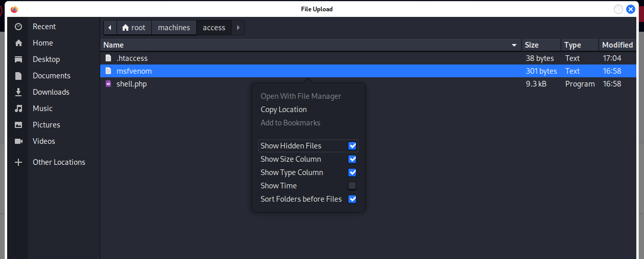
Task: Uncheck Show Hidden Files checkbox
Action: [352, 146]
